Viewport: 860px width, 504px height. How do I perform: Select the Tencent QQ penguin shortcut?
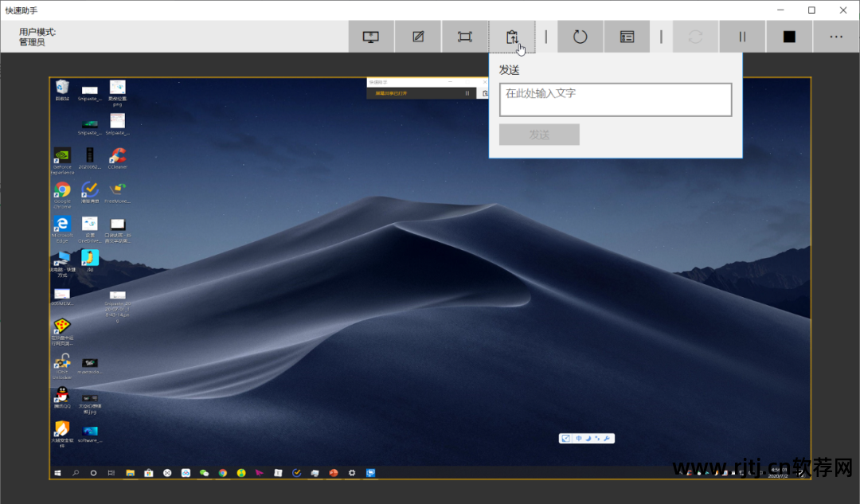(x=62, y=397)
